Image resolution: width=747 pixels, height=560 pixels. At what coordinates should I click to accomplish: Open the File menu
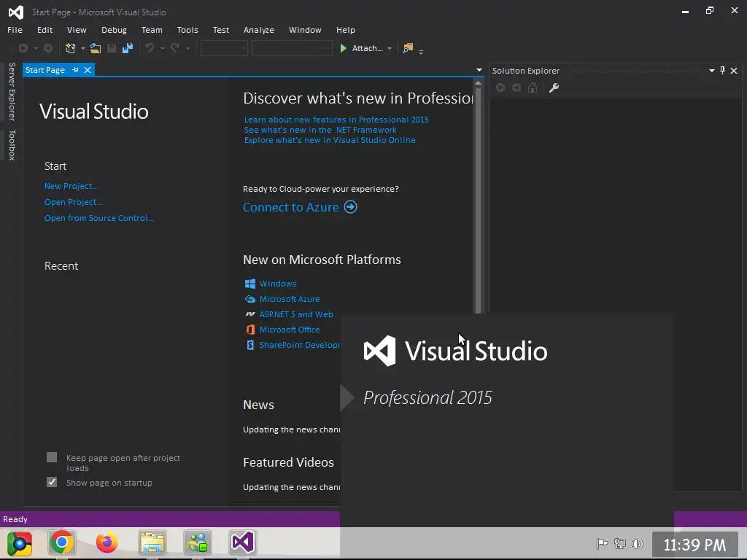click(x=15, y=30)
